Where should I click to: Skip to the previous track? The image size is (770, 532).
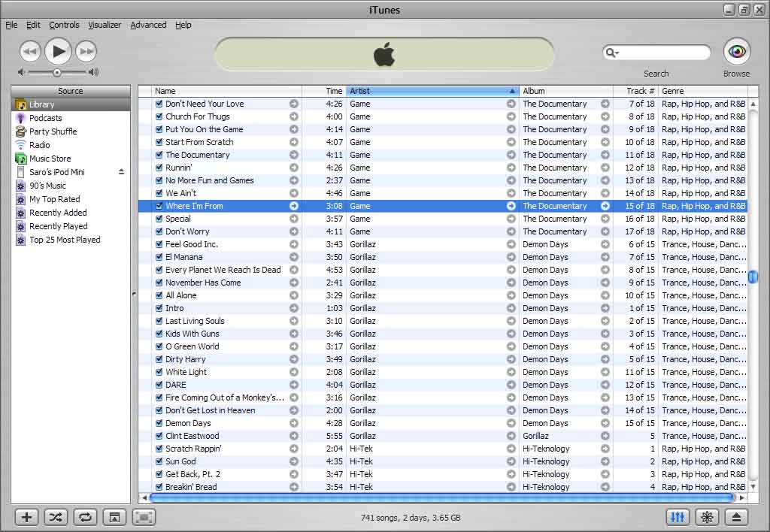coord(30,51)
